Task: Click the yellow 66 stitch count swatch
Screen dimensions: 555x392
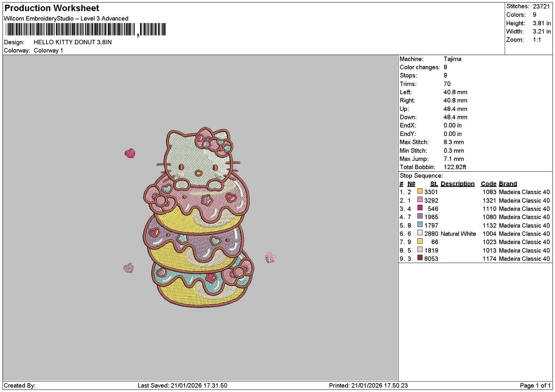Action: [x=420, y=241]
